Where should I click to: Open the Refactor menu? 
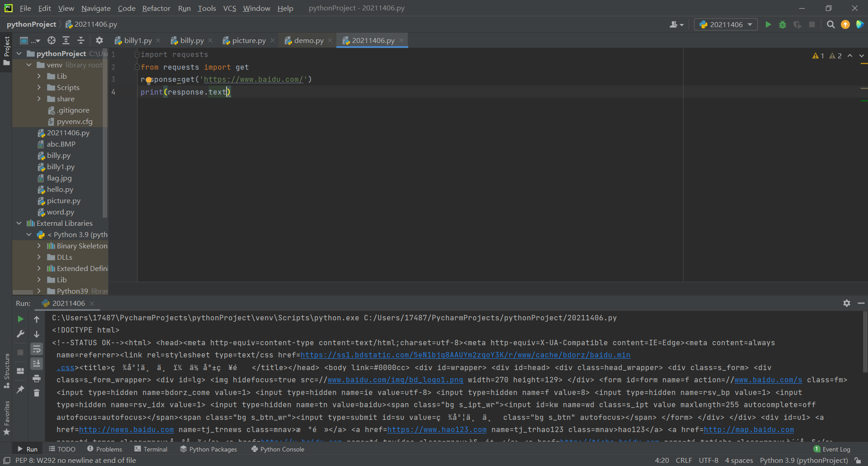click(x=156, y=8)
